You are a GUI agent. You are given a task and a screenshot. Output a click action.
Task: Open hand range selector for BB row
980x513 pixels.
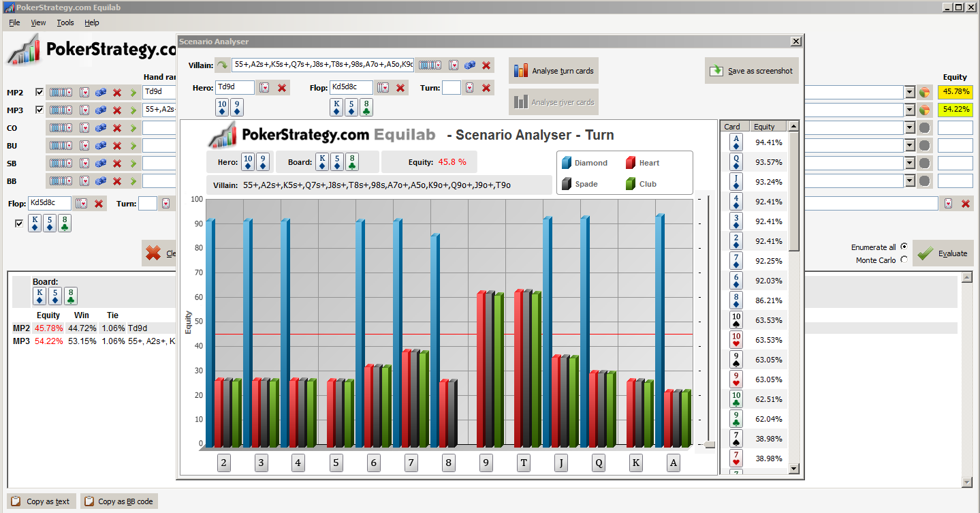click(61, 181)
